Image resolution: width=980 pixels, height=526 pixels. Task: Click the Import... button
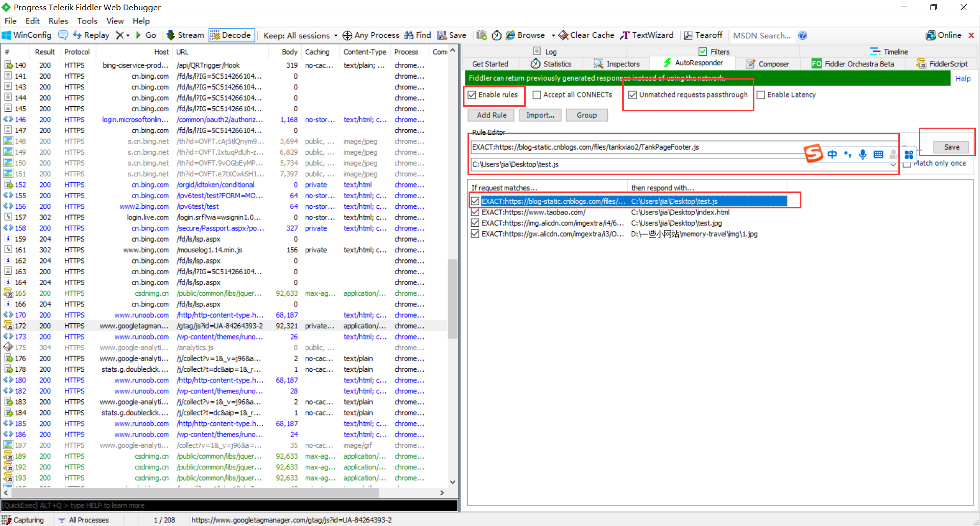(540, 115)
